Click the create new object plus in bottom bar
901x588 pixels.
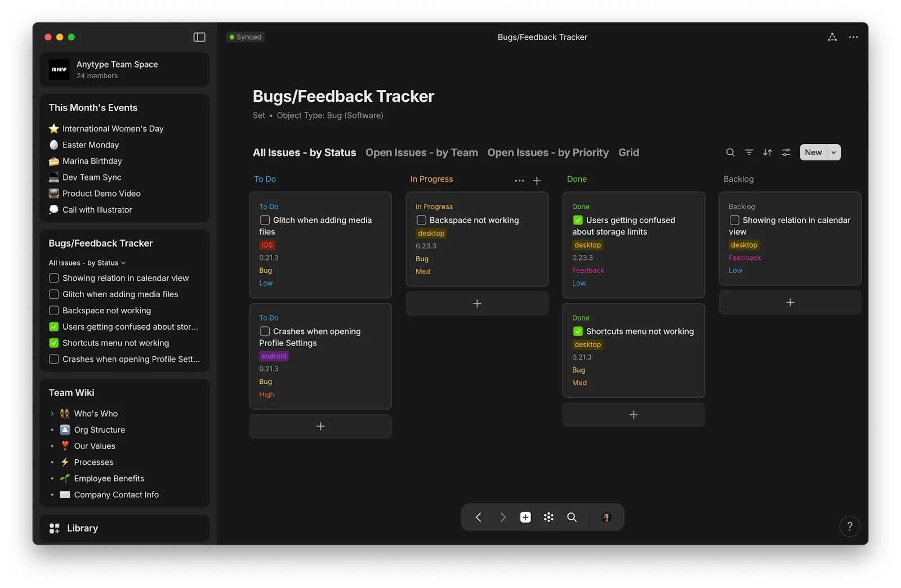[x=525, y=517]
